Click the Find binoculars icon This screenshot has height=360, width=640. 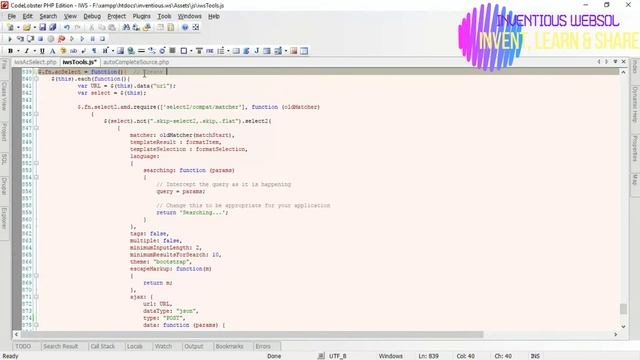pyautogui.click(x=127, y=27)
